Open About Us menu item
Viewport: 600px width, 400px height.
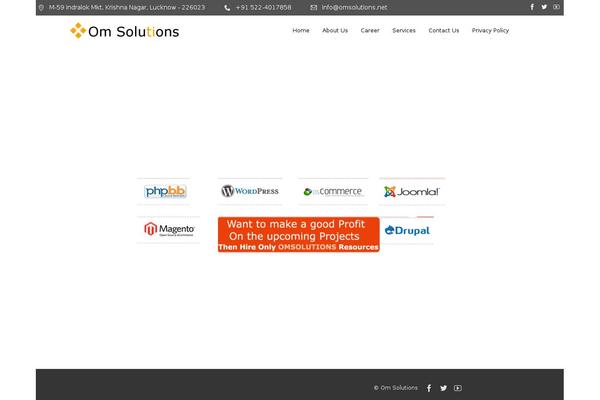(x=335, y=31)
